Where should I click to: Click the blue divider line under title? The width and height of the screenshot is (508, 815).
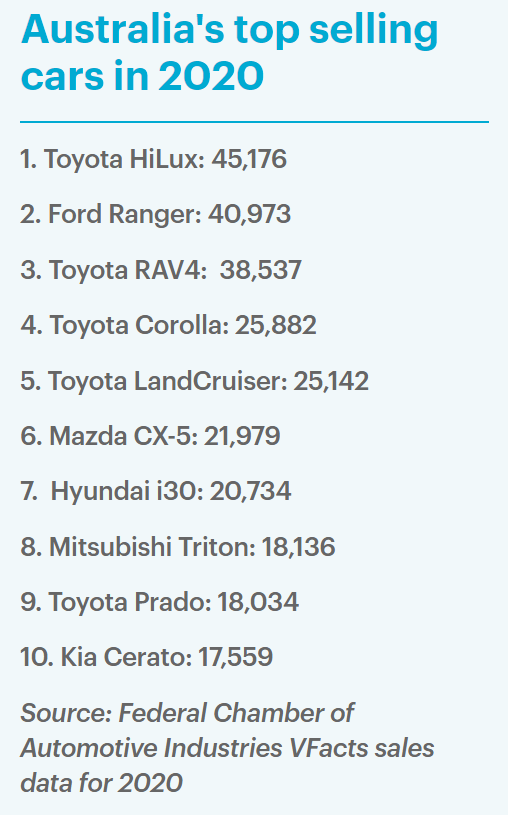click(x=254, y=122)
